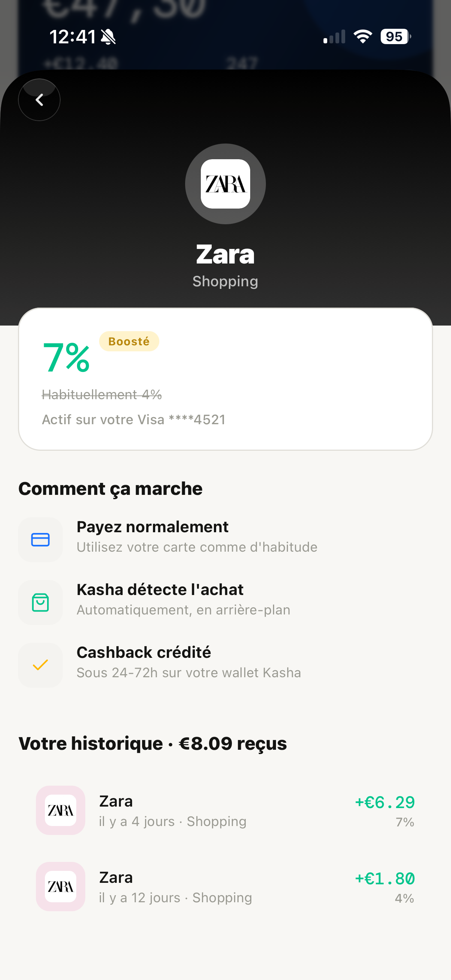Tap the back chevron button
This screenshot has height=980, width=451.
pyautogui.click(x=39, y=100)
